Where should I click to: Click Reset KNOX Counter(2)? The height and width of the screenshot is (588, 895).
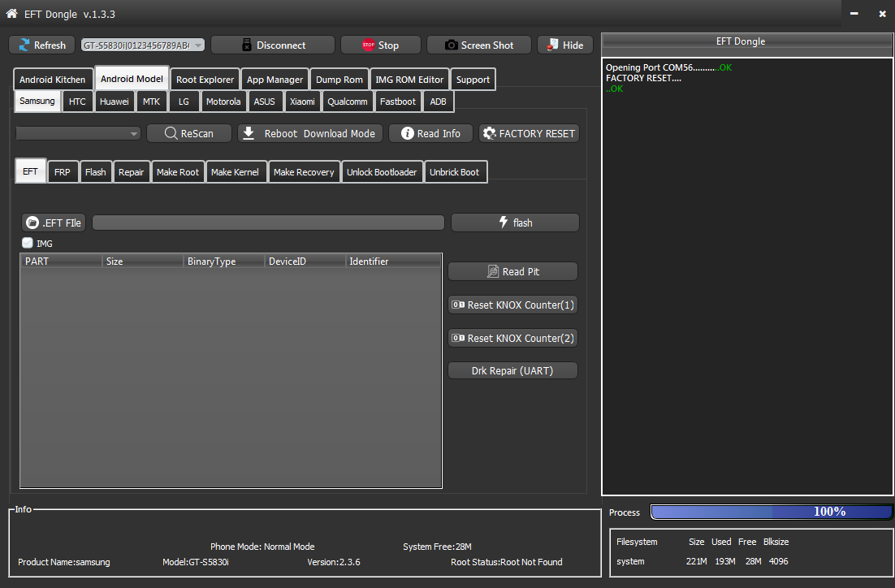pos(512,338)
